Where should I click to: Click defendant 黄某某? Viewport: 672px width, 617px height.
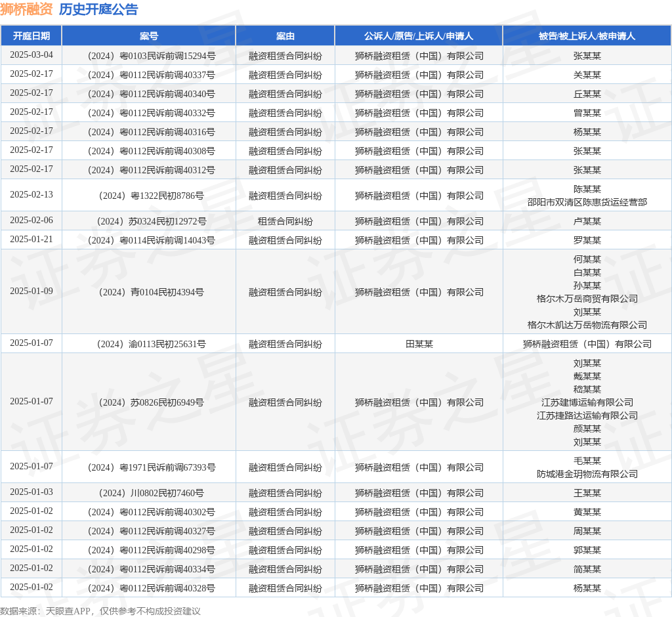(x=587, y=513)
